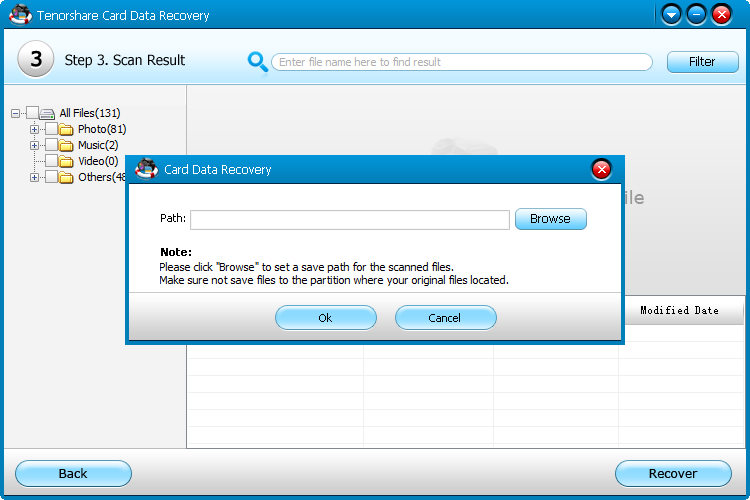Click the Video folder icon
Screen dimensions: 750x500
(66, 161)
